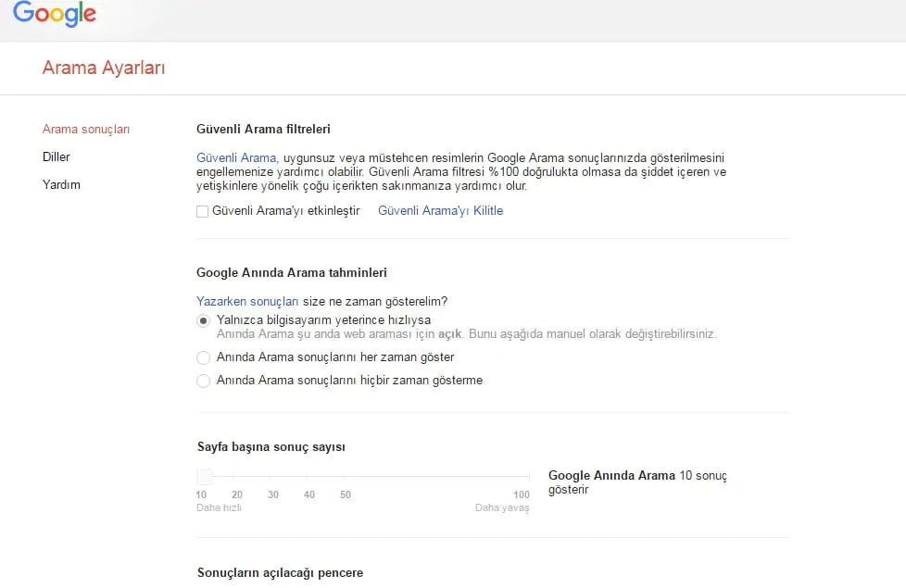The width and height of the screenshot is (906, 588).
Task: Select "Anında Arama sonuçlarını her zaman göster"
Action: pyautogui.click(x=203, y=357)
